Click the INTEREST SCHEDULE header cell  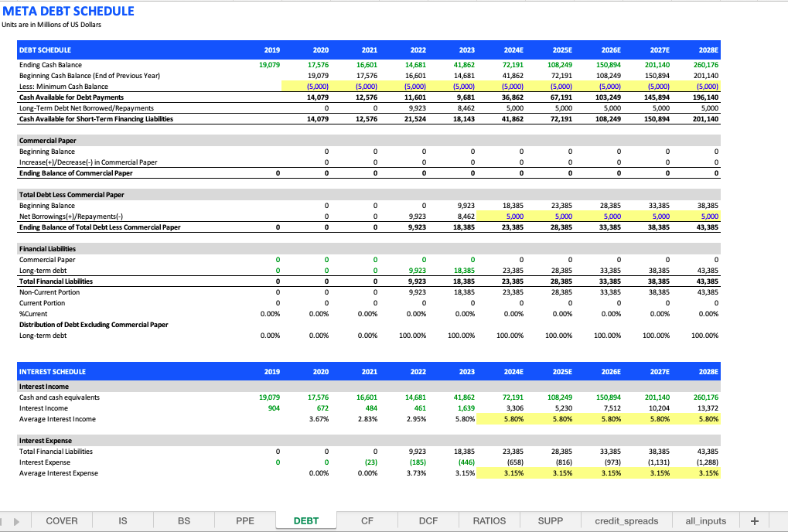[x=53, y=372]
